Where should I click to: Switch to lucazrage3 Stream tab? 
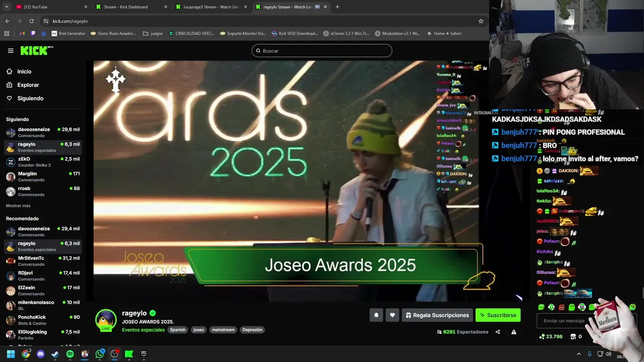coord(211,7)
